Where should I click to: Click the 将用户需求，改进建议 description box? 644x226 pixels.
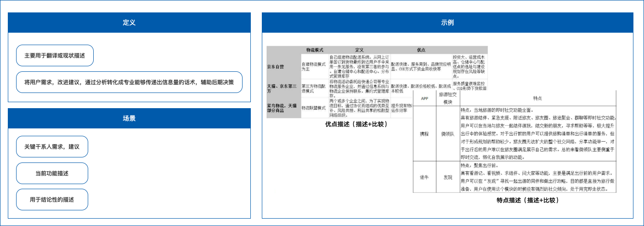click(x=129, y=82)
